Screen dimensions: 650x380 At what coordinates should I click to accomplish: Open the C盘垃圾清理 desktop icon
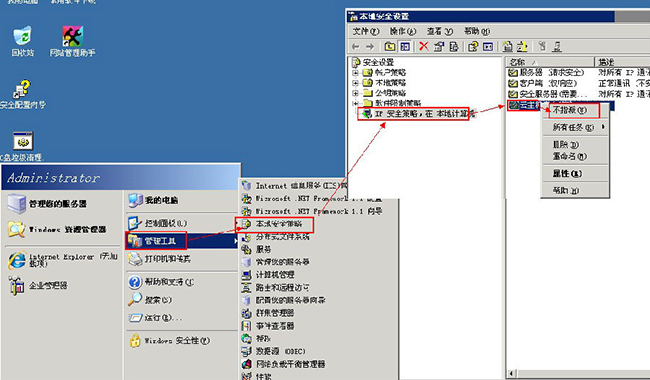pos(22,146)
